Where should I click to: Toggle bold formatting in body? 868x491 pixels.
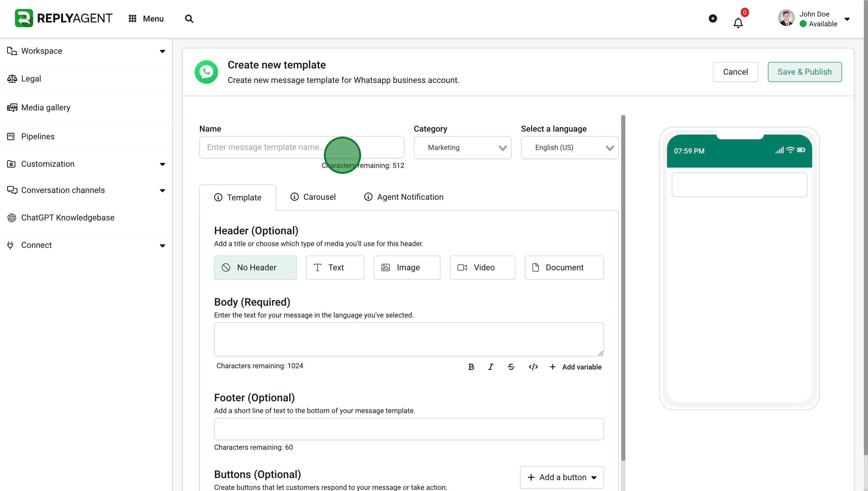coord(471,367)
